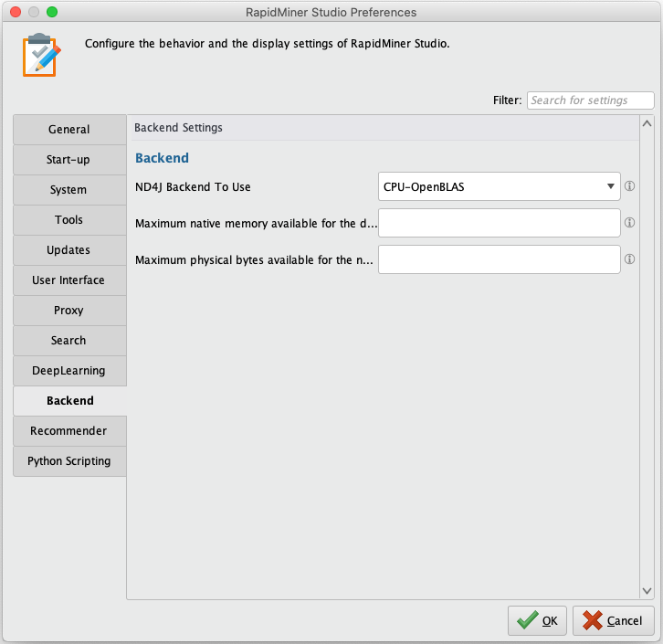Open the ND4J Backend To Use dropdown
The width and height of the screenshot is (663, 644).
499,187
